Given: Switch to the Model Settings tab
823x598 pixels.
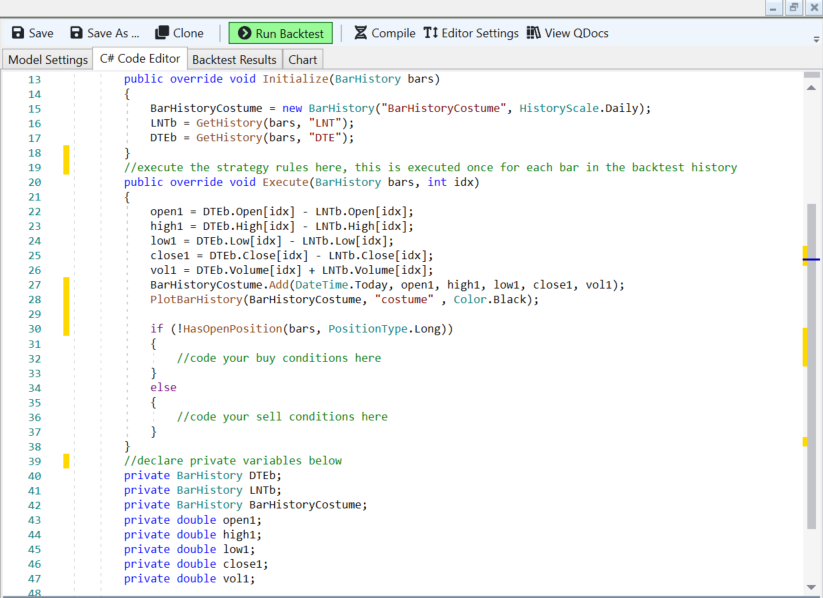Looking at the screenshot, I should point(47,60).
